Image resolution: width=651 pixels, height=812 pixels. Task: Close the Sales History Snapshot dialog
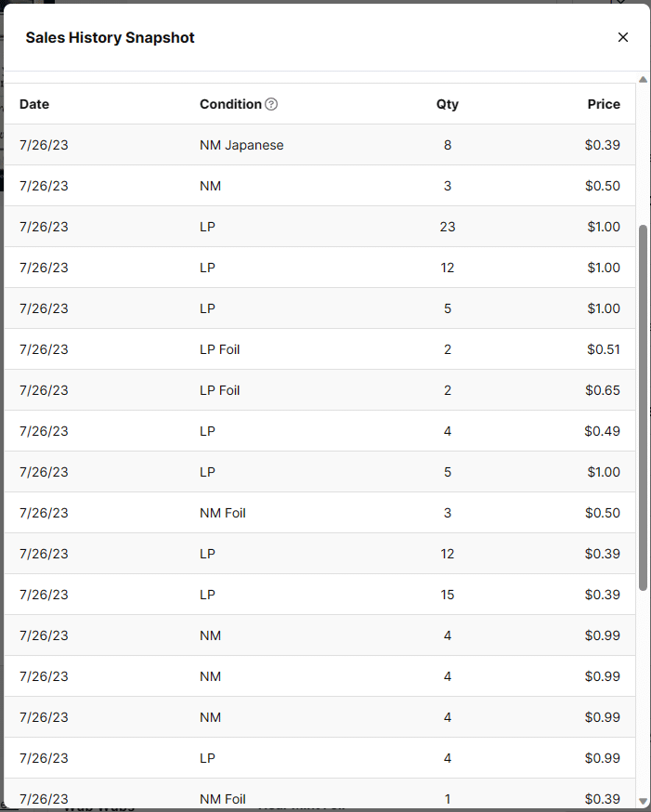623,37
